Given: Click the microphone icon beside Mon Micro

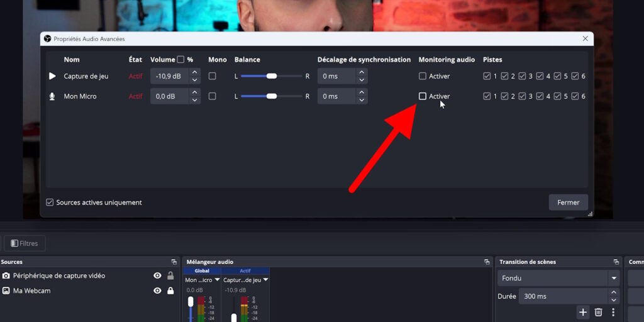Looking at the screenshot, I should coord(52,96).
